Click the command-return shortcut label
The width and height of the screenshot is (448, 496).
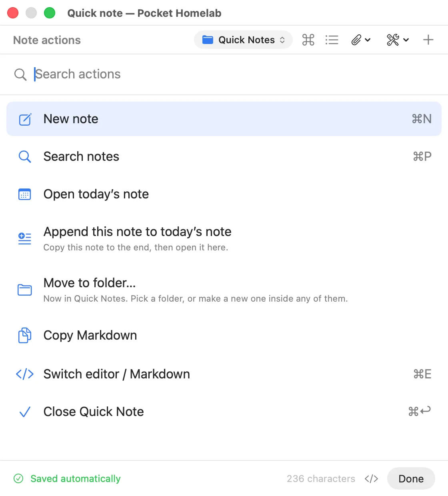click(420, 411)
